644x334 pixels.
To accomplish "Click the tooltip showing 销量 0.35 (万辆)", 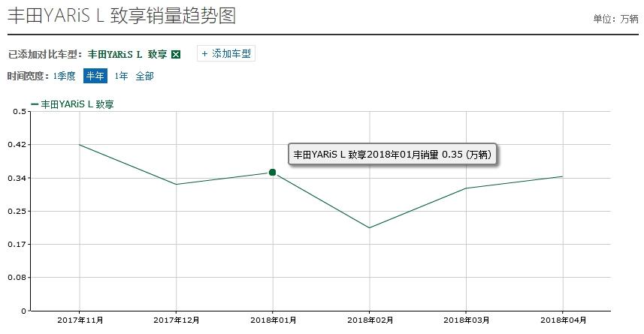I will coord(392,155).
